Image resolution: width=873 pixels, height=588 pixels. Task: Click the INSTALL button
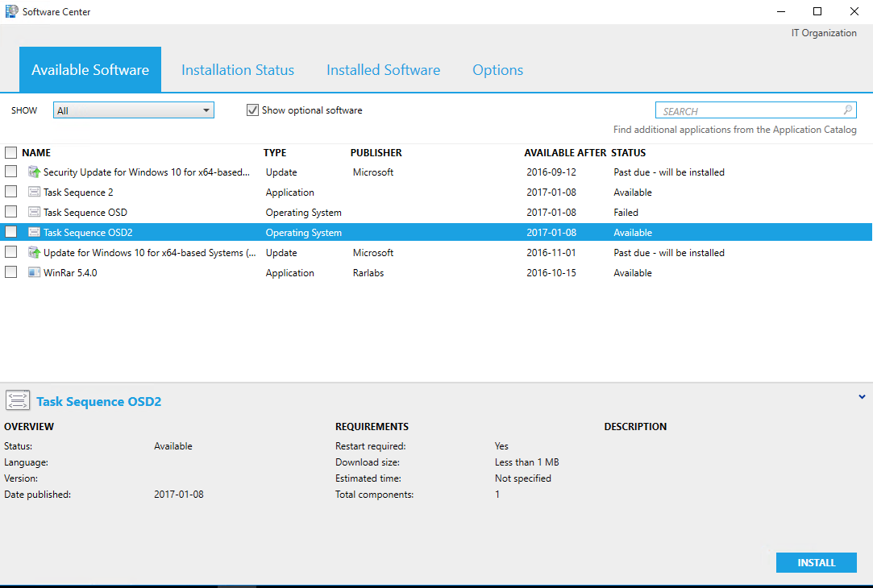(816, 562)
